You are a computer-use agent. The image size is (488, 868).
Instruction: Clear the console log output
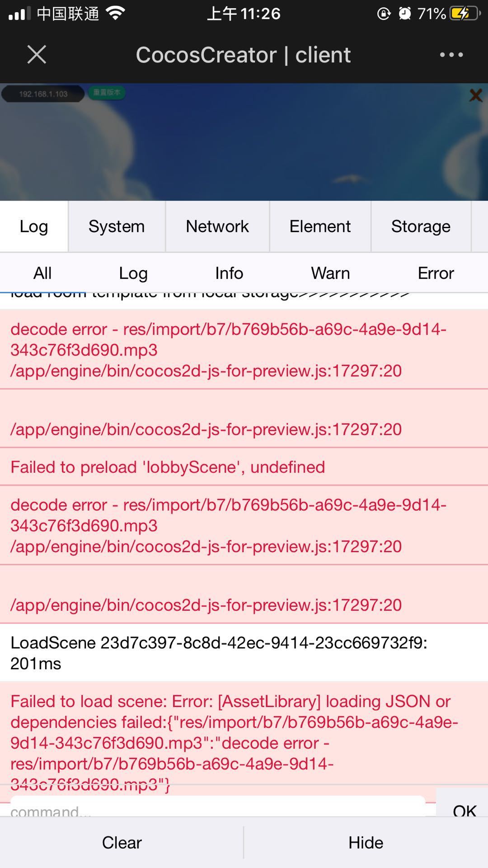pos(122,843)
